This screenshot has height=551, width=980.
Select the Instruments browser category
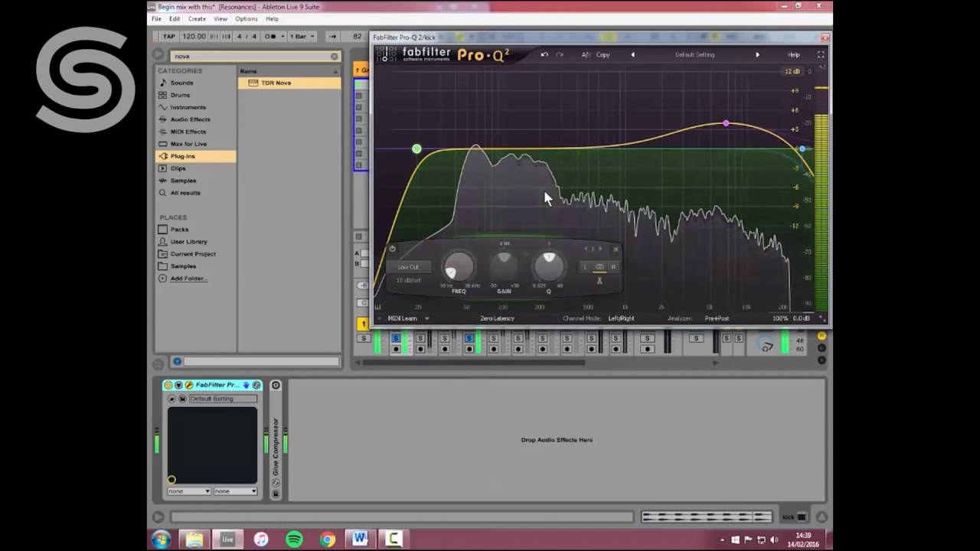pyautogui.click(x=188, y=107)
